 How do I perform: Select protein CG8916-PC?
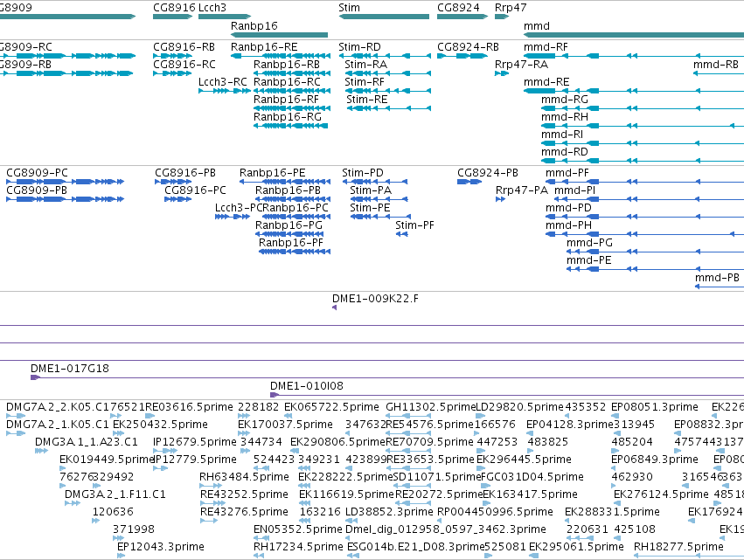[178, 199]
